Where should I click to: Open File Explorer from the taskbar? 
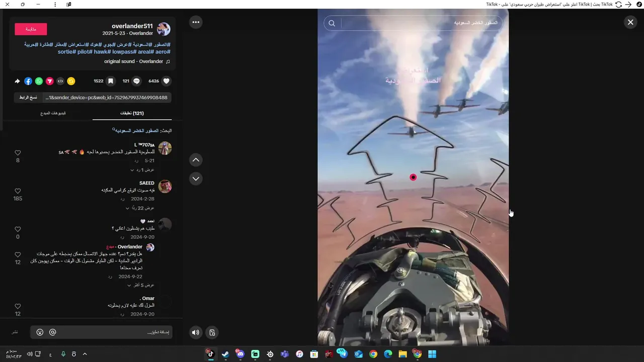click(403, 354)
